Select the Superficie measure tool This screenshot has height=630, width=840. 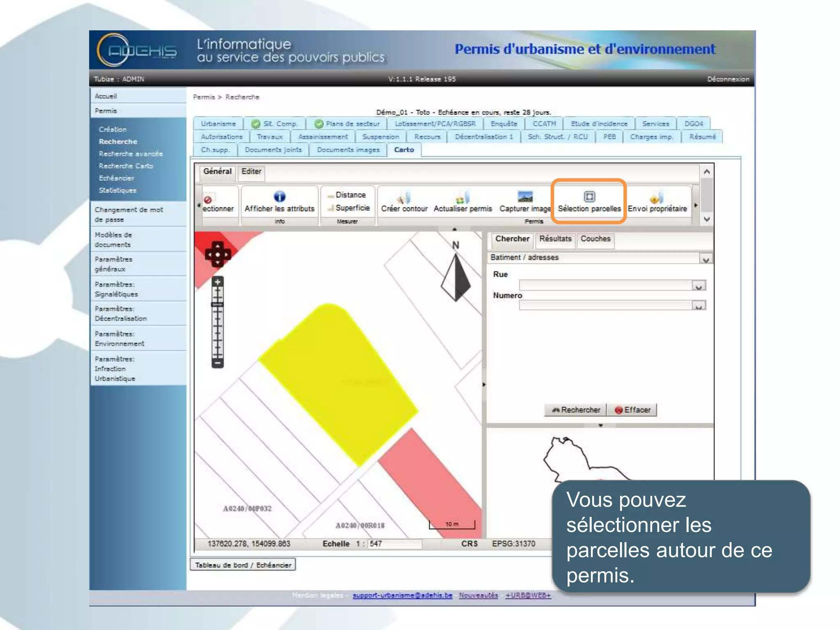pyautogui.click(x=352, y=208)
